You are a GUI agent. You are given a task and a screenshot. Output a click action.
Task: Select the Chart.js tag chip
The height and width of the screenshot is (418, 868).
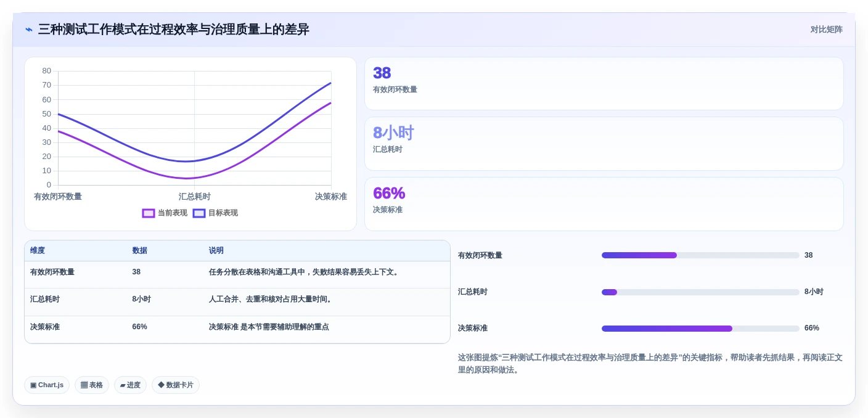click(47, 385)
